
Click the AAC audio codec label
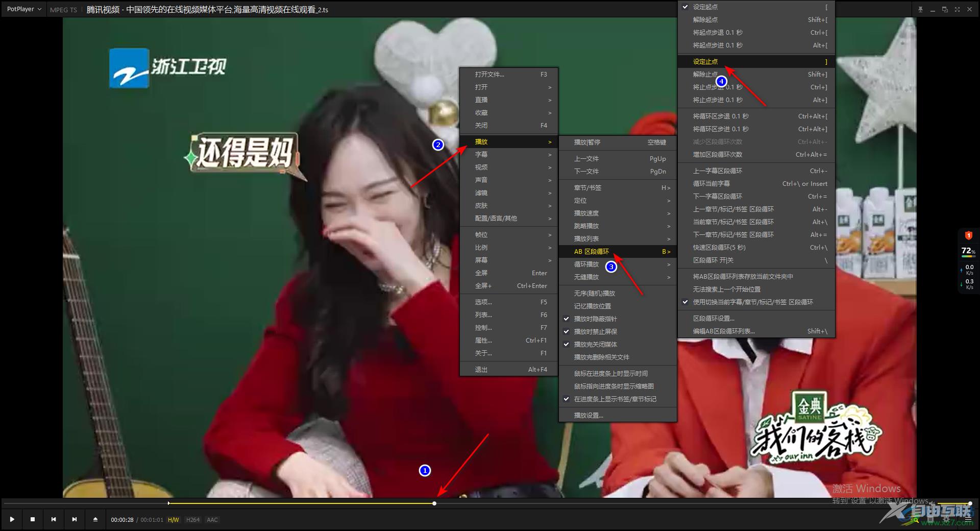tap(212, 520)
